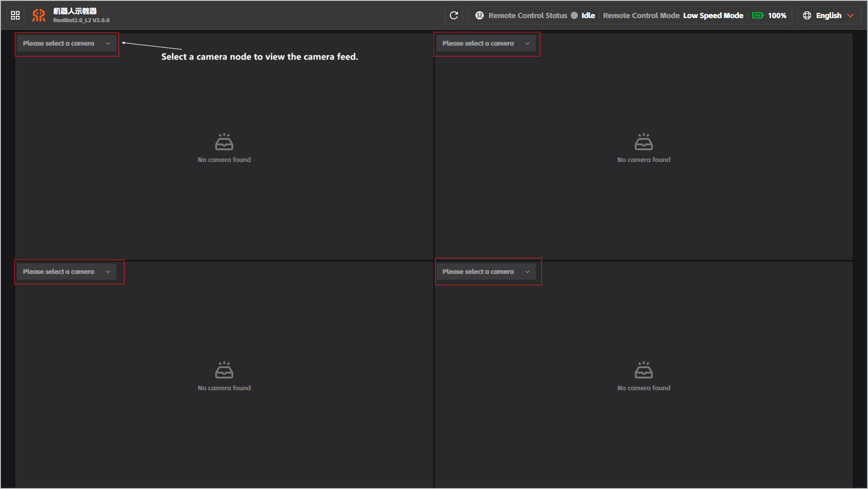Click the refresh button in header
The width and height of the screenshot is (868, 489).
pyautogui.click(x=454, y=15)
